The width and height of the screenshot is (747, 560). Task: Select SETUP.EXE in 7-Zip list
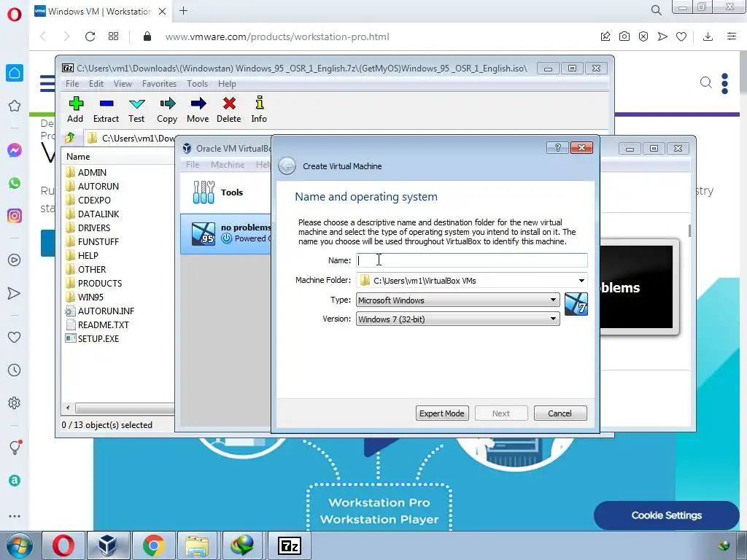[x=98, y=338]
